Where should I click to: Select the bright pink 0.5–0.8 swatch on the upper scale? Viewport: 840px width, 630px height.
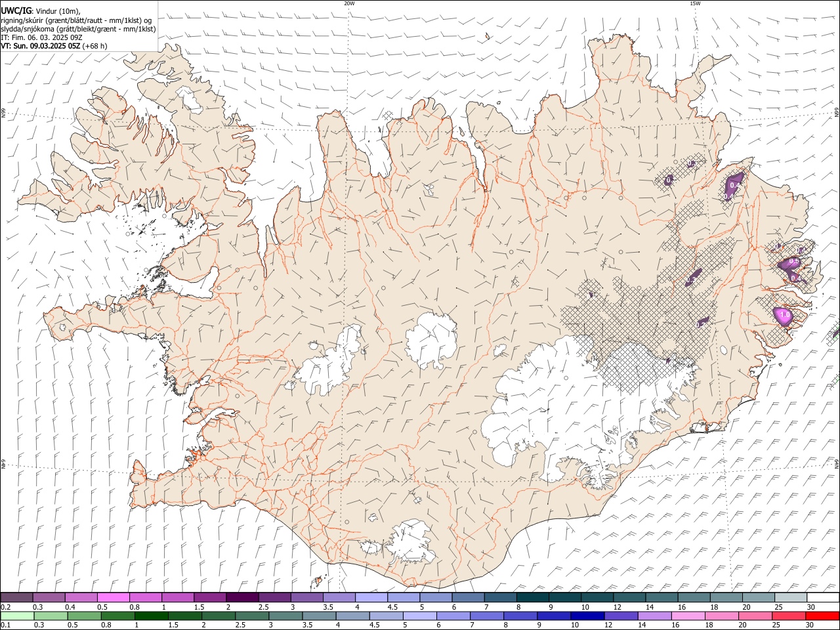pyautogui.click(x=114, y=597)
